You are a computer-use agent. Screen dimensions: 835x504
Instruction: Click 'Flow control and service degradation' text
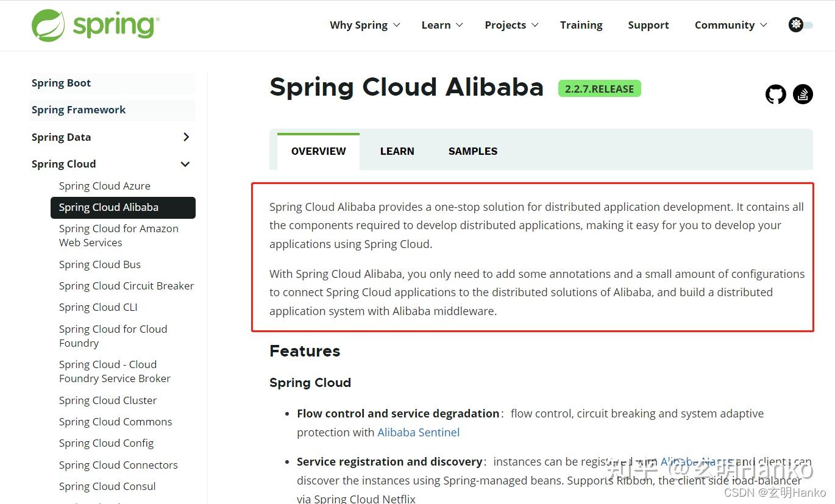tap(398, 413)
